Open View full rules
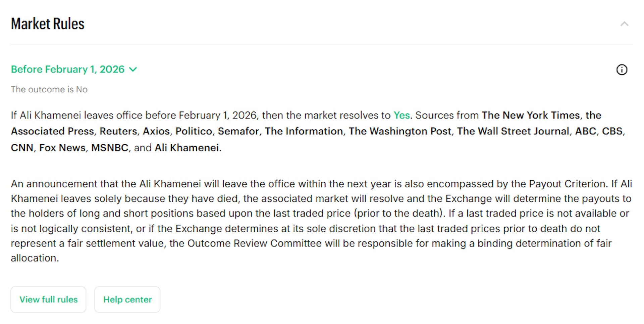Image resolution: width=644 pixels, height=324 pixels. coord(48,299)
